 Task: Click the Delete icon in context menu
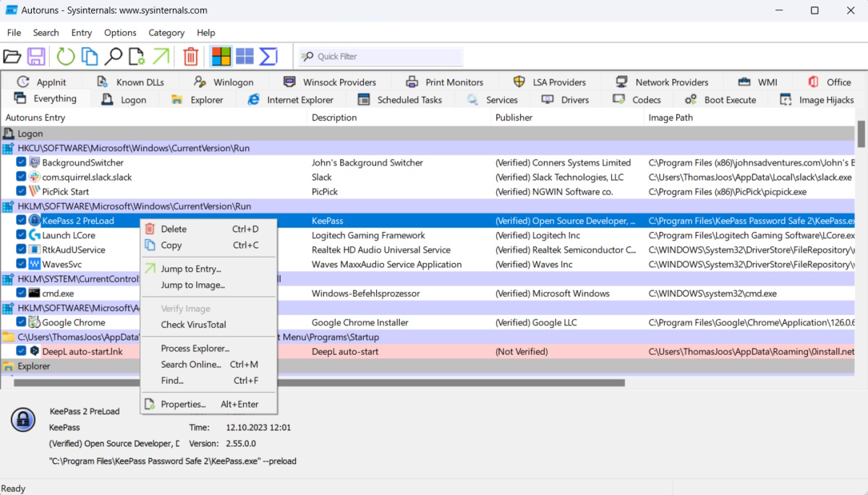point(150,229)
